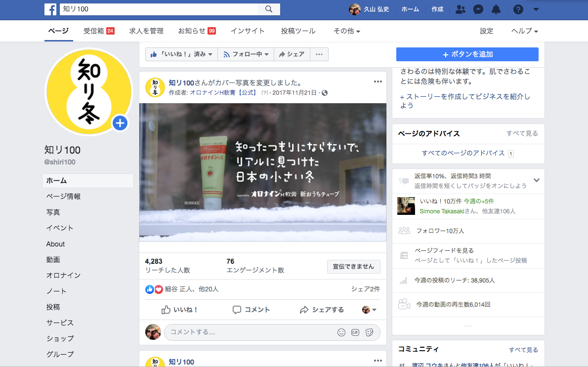Add profile picture with plus badge
588x367 pixels.
coord(120,123)
